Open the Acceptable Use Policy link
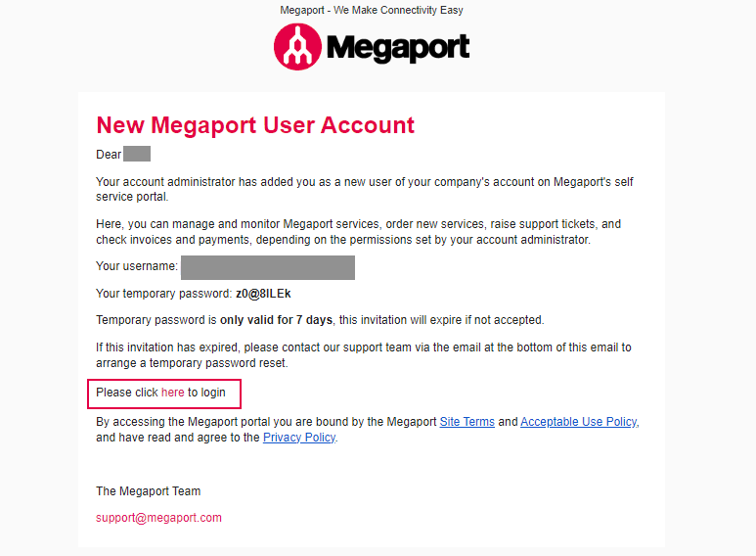The image size is (756, 556). (579, 422)
